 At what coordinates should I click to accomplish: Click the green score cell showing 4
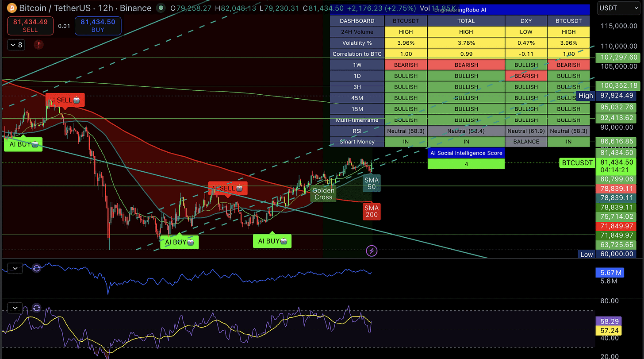coord(466,164)
